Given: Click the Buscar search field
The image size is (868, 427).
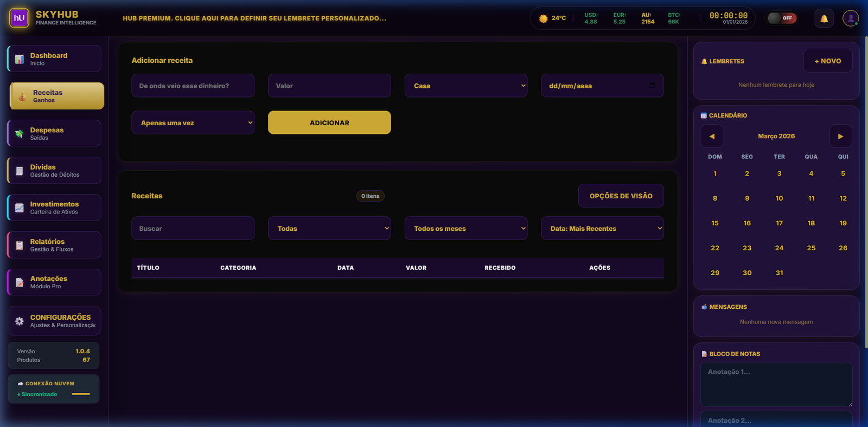Looking at the screenshot, I should click(193, 229).
